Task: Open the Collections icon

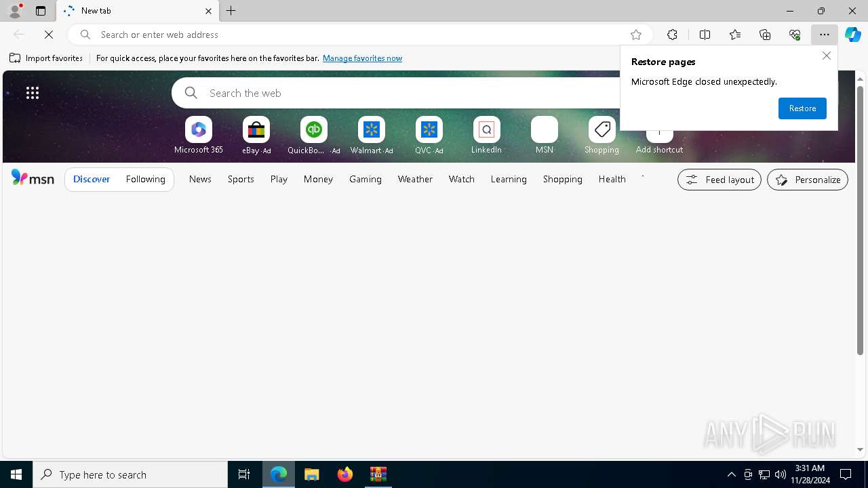Action: 765,35
